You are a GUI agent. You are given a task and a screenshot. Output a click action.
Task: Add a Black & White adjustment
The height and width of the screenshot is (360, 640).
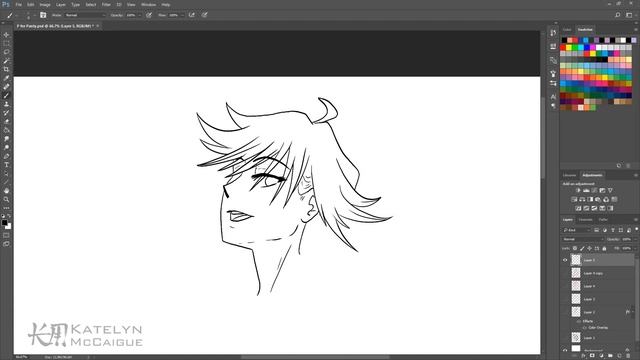tap(590, 200)
